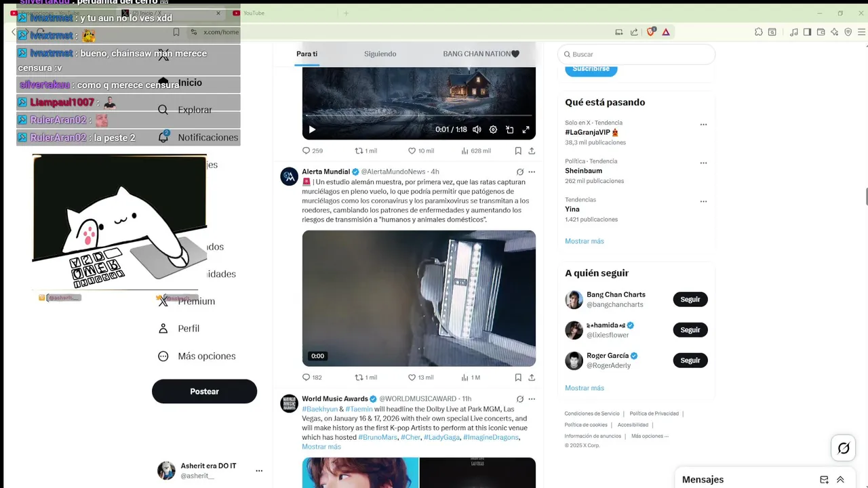Open picture-in-picture on the top video
Viewport: 868px width, 488px height.
click(x=509, y=129)
